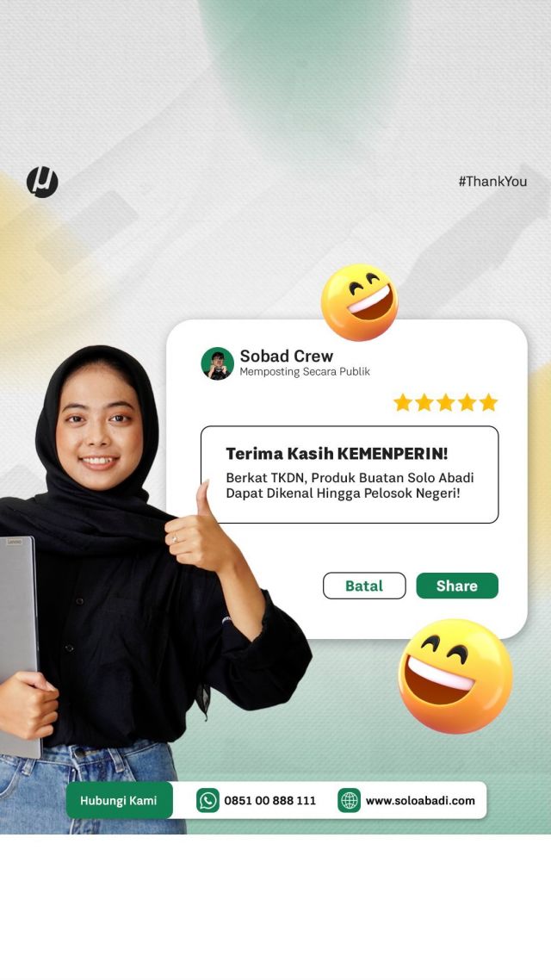Viewport: 551px width, 980px height.
Task: Select the second rating star
Action: pos(424,402)
